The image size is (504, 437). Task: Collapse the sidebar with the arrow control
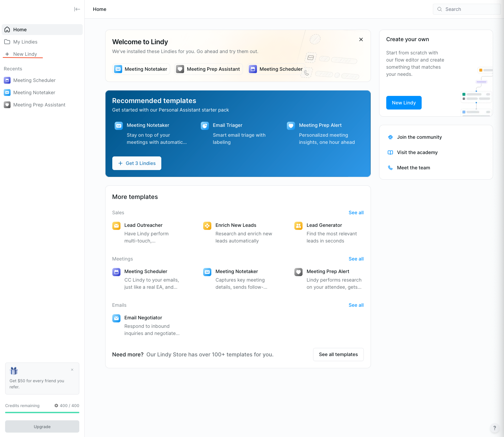pos(77,9)
